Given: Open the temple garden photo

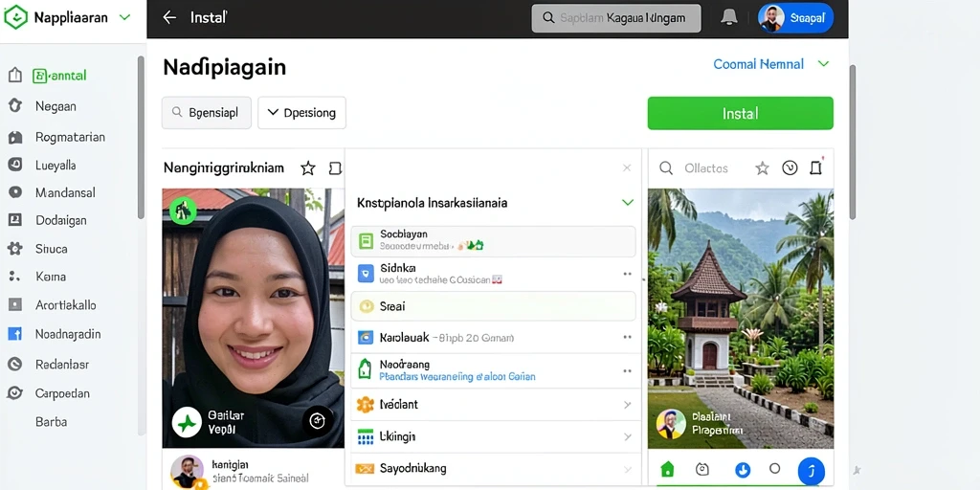Looking at the screenshot, I should (741, 318).
